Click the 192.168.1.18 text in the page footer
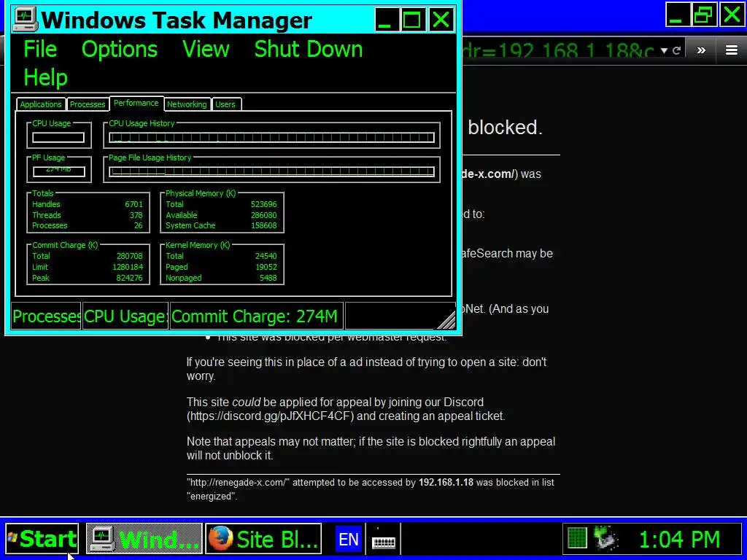The image size is (747, 560). pos(446,483)
